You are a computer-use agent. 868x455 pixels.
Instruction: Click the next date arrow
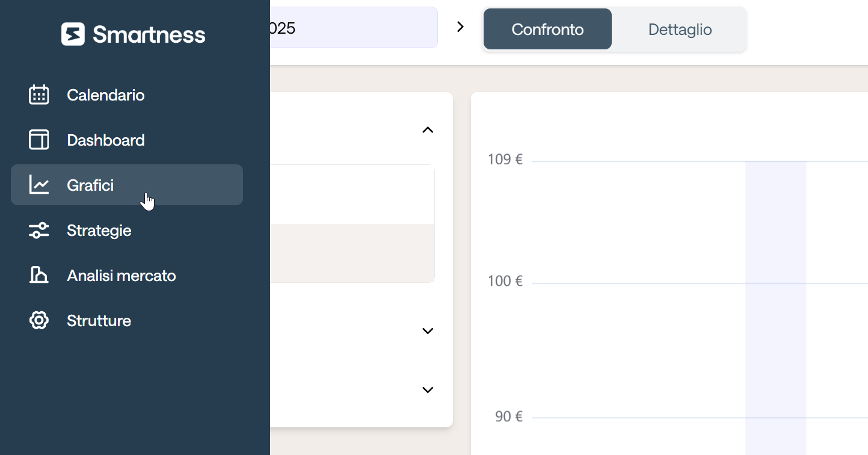click(460, 26)
